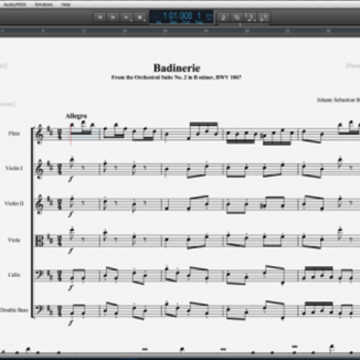Select the forte dynamic under the Cello staff
Image resolution: width=360 pixels, height=360 pixels.
[x=71, y=287]
